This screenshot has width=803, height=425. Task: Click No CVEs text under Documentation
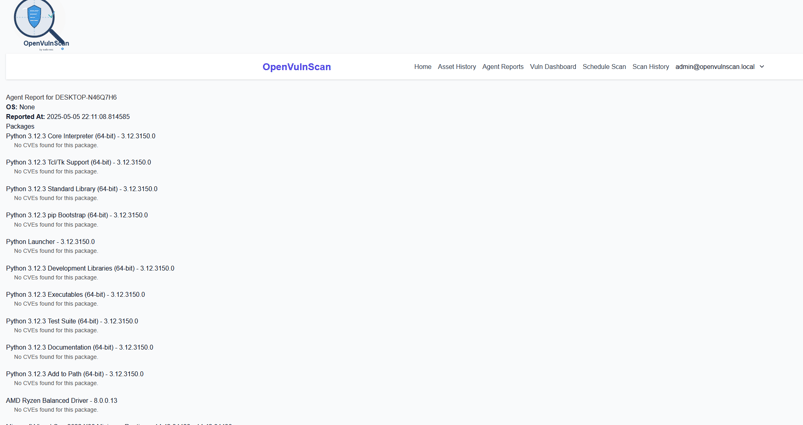56,357
